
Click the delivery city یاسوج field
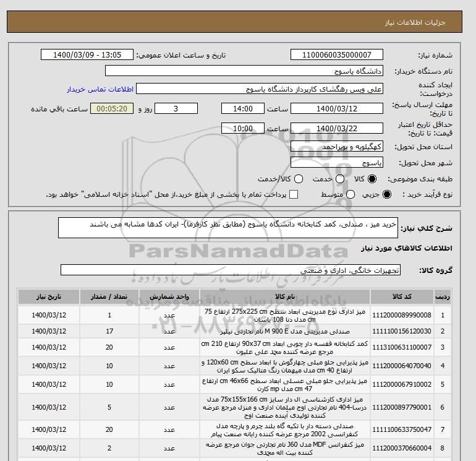tap(337, 162)
